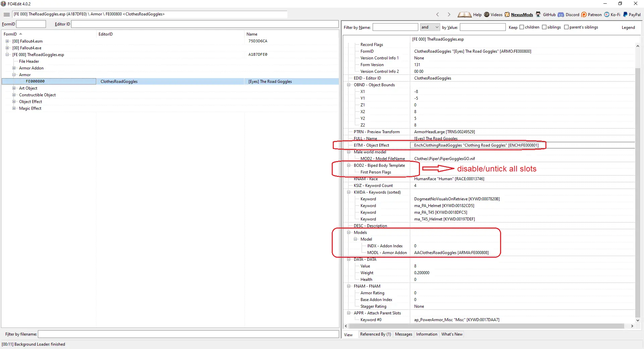Viewport: 644px width, 349px height.
Task: Collapse the TheRoadGoggles.esp node
Action: [7, 55]
